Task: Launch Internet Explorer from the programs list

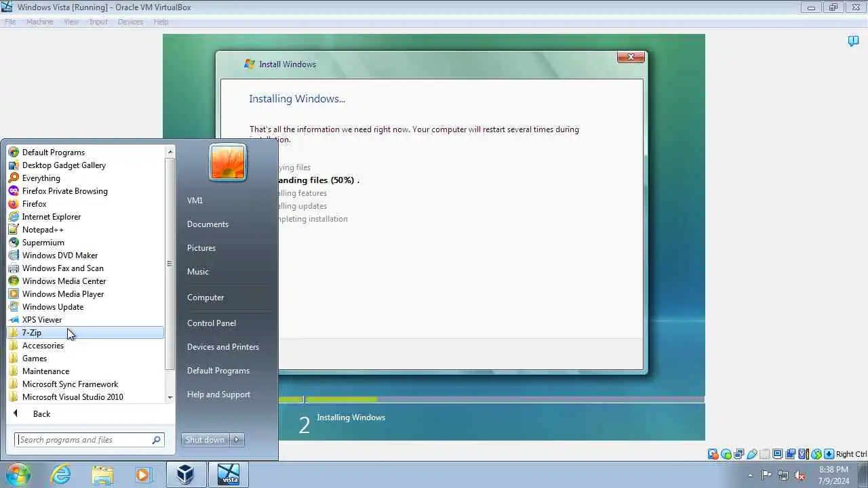Action: tap(85, 216)
